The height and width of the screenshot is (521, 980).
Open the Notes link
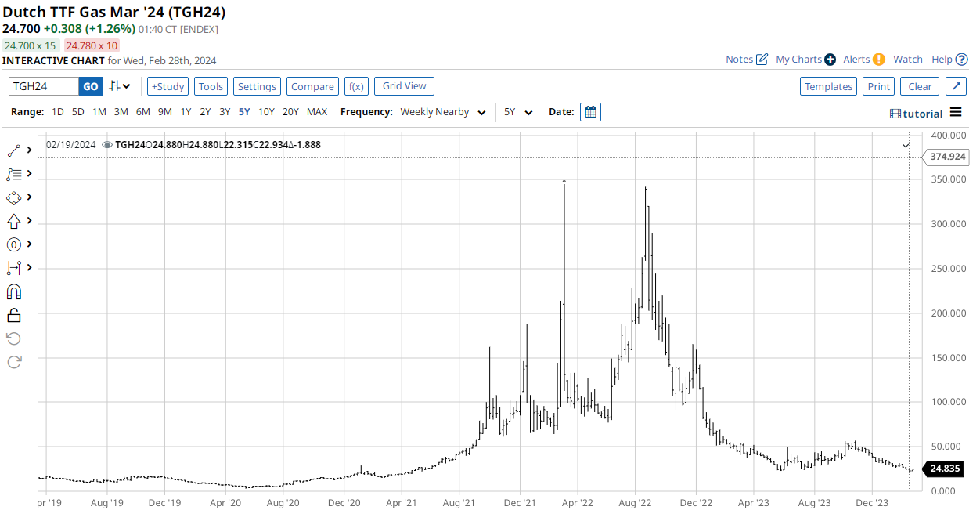(x=739, y=60)
